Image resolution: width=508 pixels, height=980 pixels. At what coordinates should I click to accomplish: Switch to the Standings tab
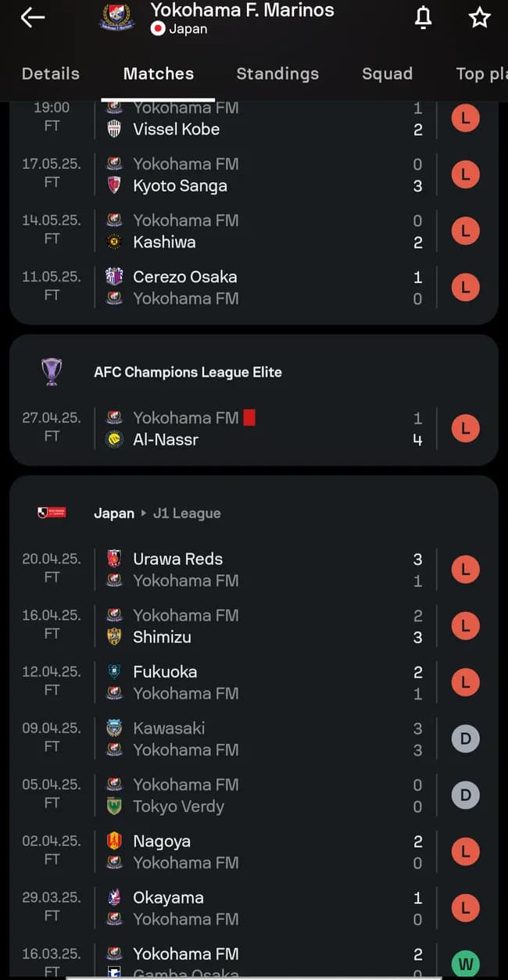pos(277,73)
